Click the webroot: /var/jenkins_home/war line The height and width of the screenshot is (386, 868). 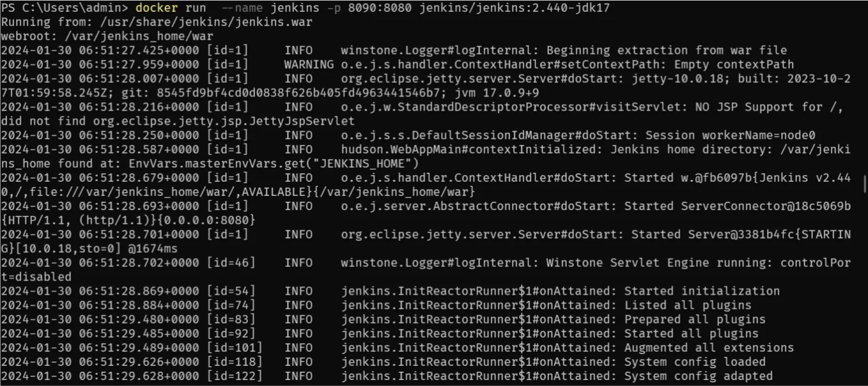point(107,36)
